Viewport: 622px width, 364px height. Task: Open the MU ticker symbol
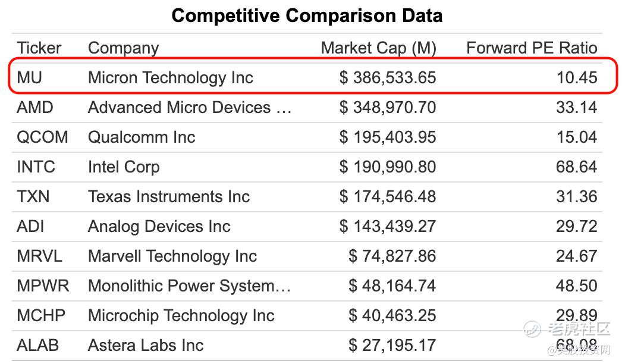pyautogui.click(x=30, y=78)
